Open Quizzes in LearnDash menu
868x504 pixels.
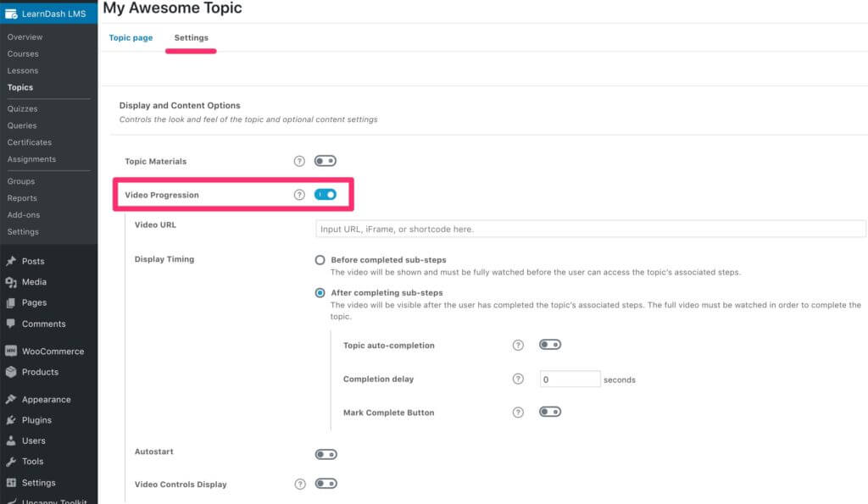click(22, 108)
